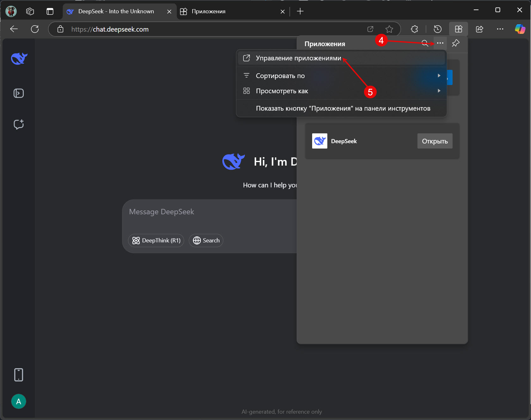Screen dimensions: 531x420
Task: Select Управление приложениями menu item
Action: [342, 58]
